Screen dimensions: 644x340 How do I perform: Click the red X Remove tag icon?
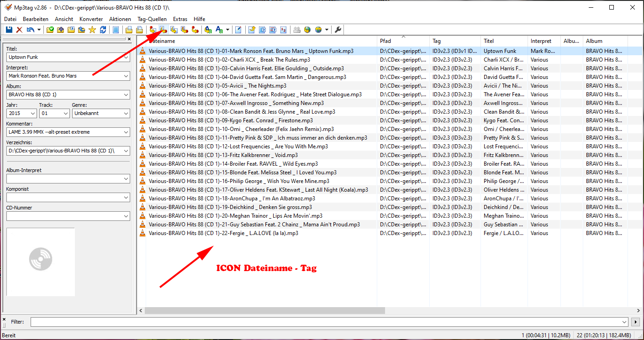[x=19, y=30]
